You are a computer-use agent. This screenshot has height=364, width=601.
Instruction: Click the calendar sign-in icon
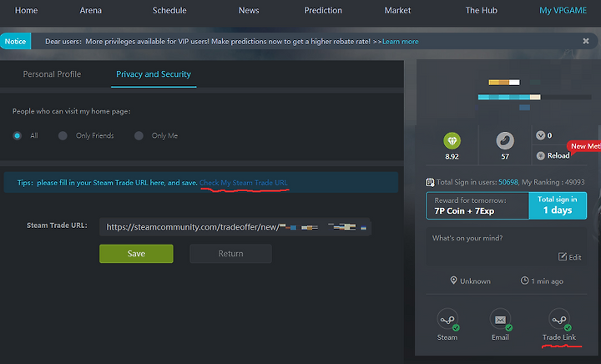coord(430,182)
